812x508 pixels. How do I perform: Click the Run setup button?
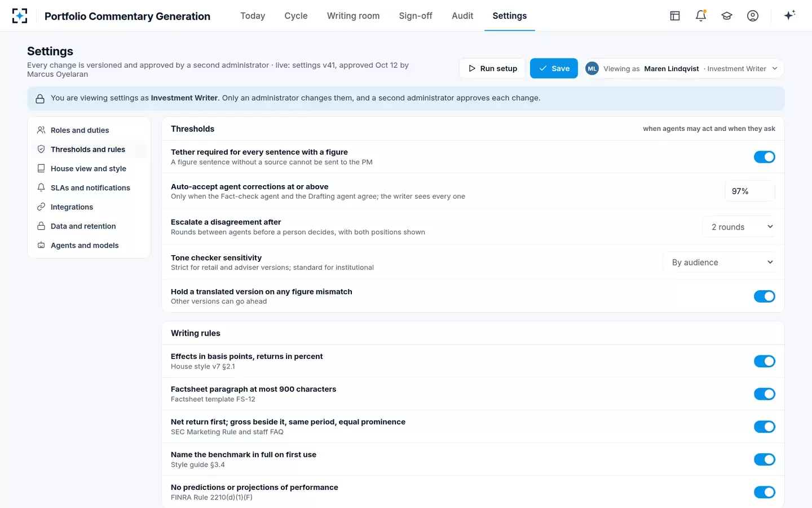point(492,69)
